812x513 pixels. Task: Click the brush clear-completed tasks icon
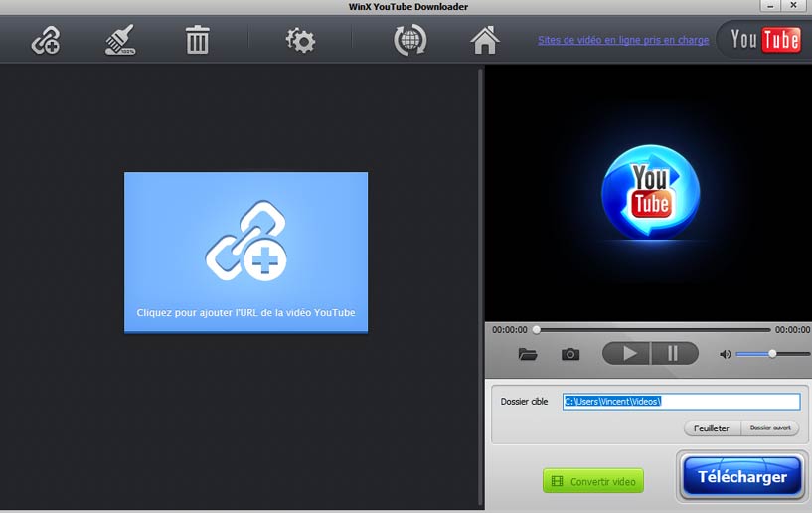(x=120, y=40)
